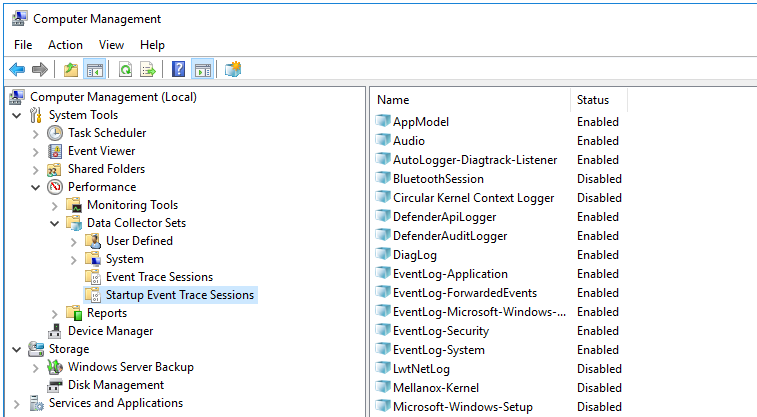
Task: Click the Up one level folder icon
Action: click(x=70, y=70)
